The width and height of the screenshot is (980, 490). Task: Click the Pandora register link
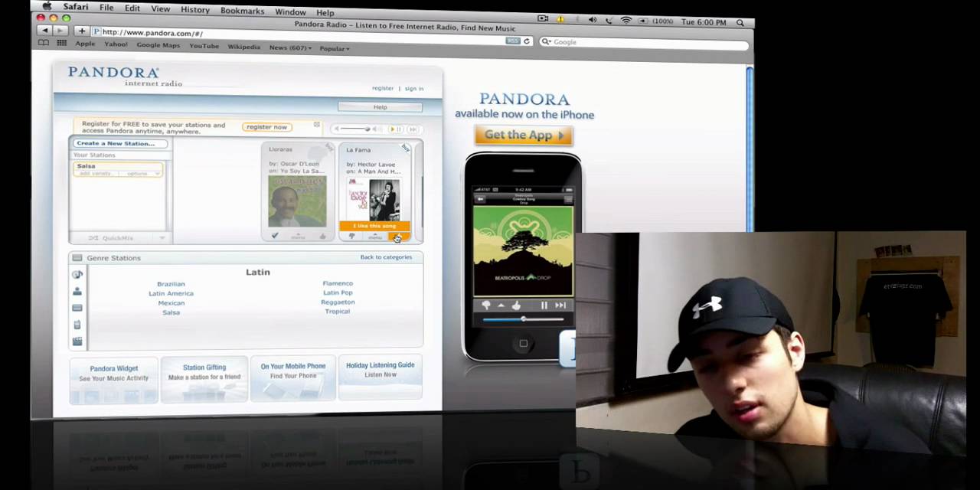383,88
